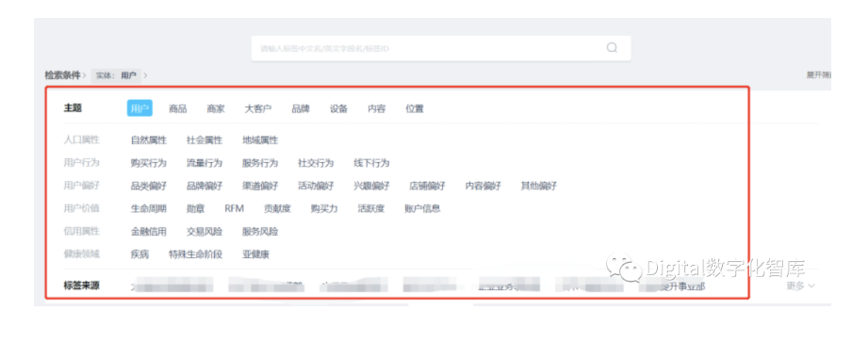Select the 用户 theme tab
The height and width of the screenshot is (343, 868).
coord(139,108)
